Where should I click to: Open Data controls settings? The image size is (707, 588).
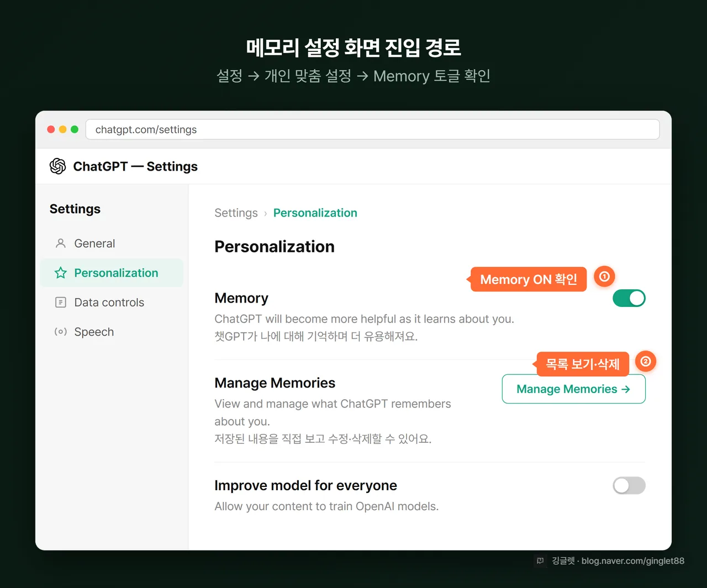[112, 303]
